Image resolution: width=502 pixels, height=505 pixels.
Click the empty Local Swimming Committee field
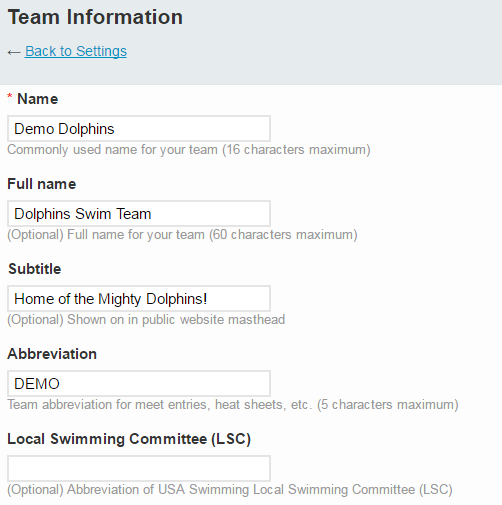(139, 469)
